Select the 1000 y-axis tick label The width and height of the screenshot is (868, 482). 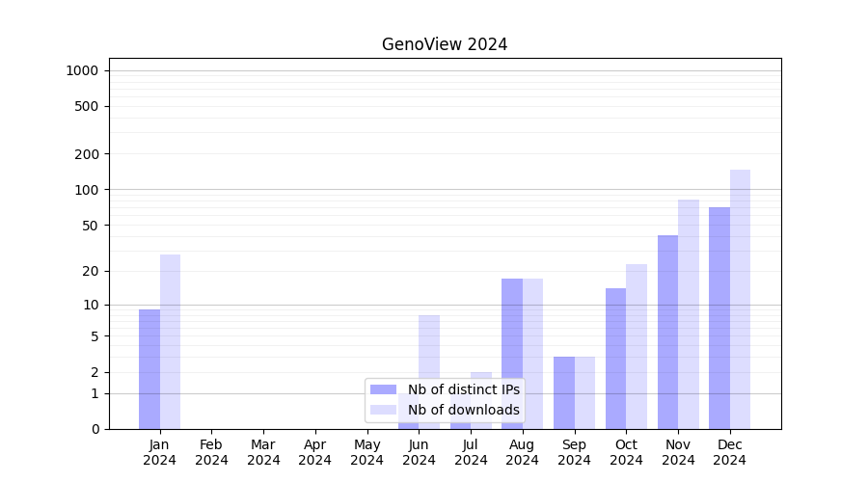pos(82,70)
